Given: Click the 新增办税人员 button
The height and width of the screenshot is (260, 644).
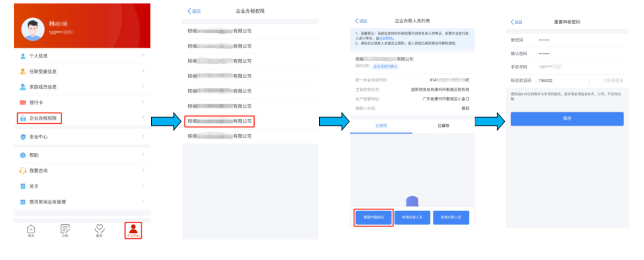Looking at the screenshot, I should [x=412, y=217].
